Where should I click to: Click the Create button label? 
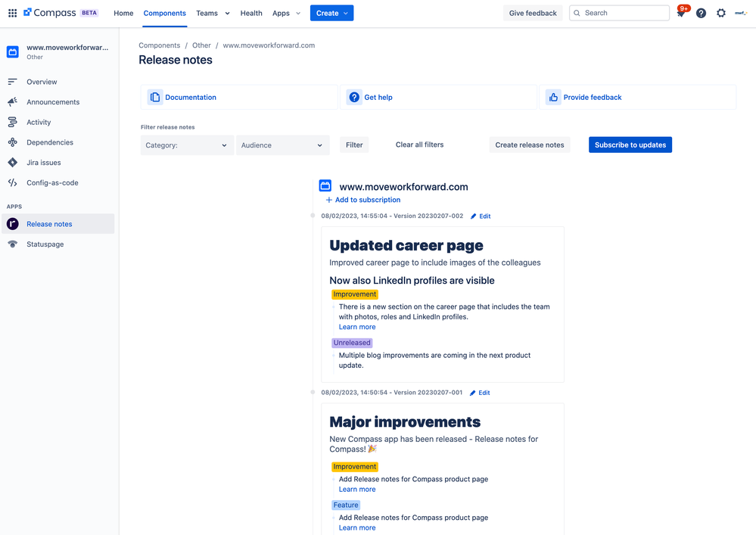[328, 14]
